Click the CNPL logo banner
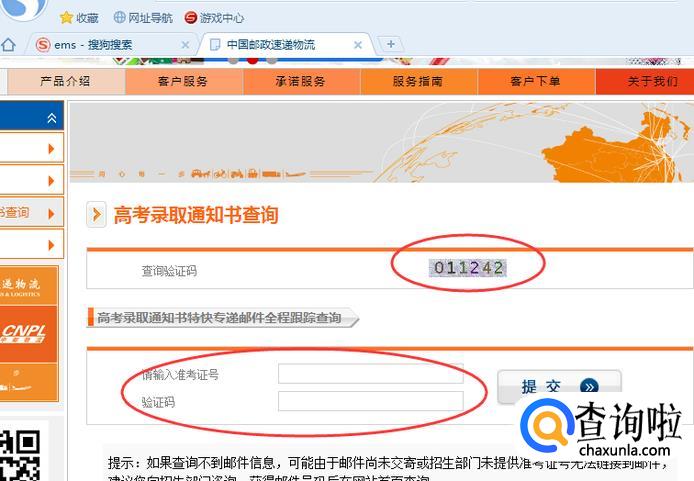Viewport: 694px width, 481px height. pyautogui.click(x=27, y=334)
